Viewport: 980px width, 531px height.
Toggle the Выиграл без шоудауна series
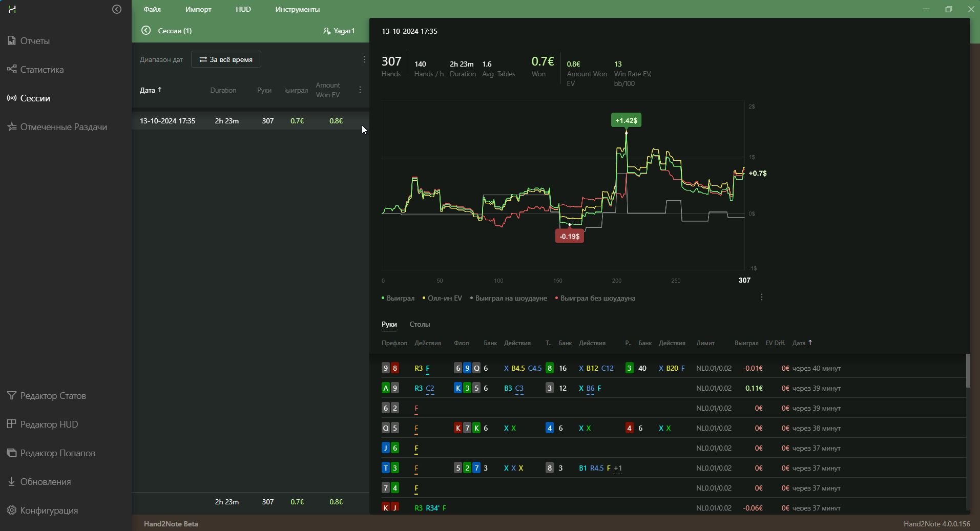[x=595, y=298]
